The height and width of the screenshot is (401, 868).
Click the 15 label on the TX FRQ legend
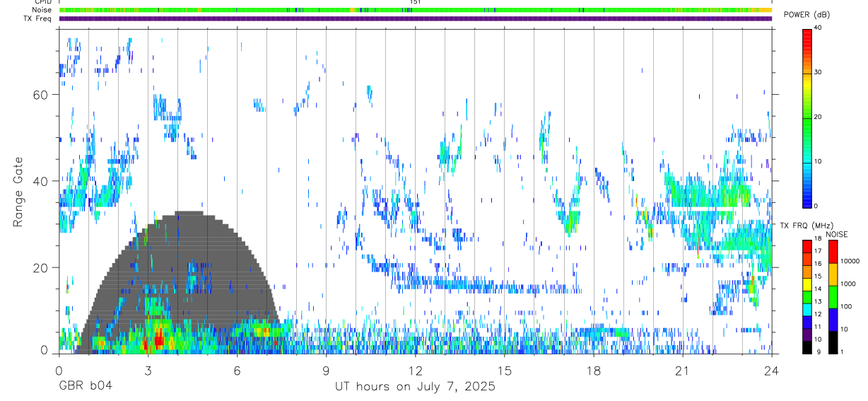pyautogui.click(x=819, y=277)
